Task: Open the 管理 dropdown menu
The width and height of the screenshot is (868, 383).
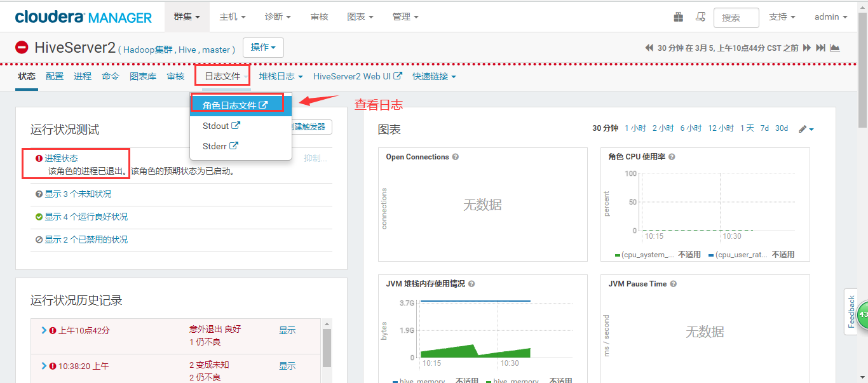Action: [x=405, y=17]
